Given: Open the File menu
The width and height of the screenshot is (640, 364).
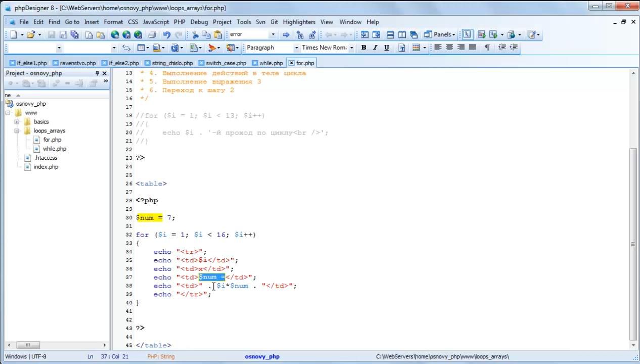Looking at the screenshot, I should pyautogui.click(x=24, y=22).
